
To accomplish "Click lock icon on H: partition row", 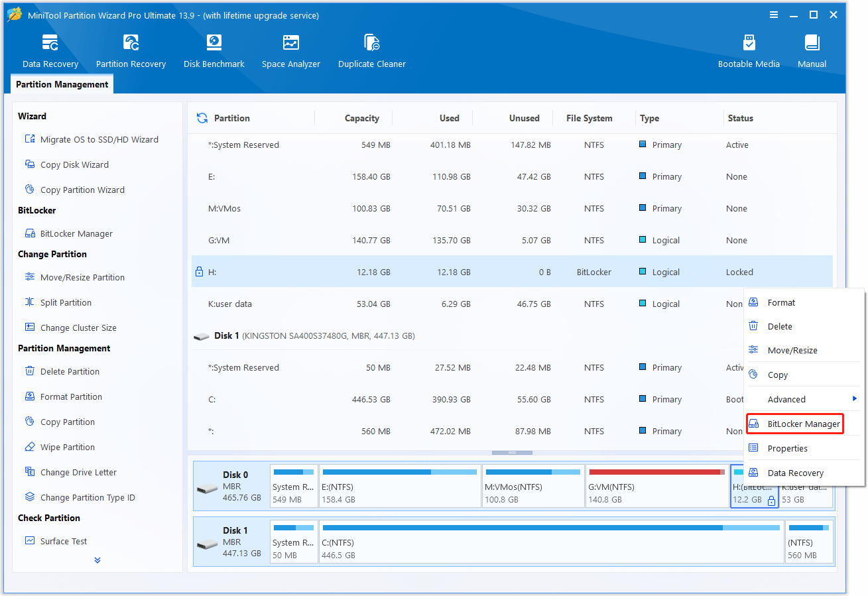I will point(199,272).
